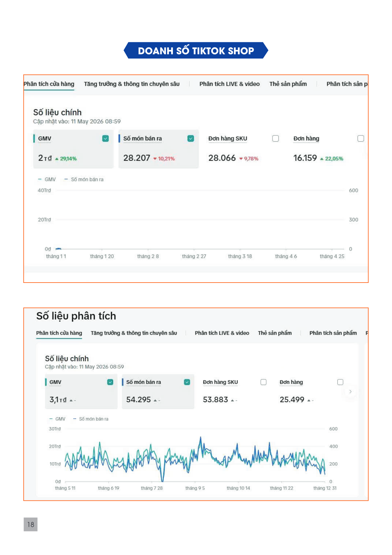The width and height of the screenshot is (392, 555).
Task: Click the red down arrow next to 9,78%
Action: click(x=241, y=159)
